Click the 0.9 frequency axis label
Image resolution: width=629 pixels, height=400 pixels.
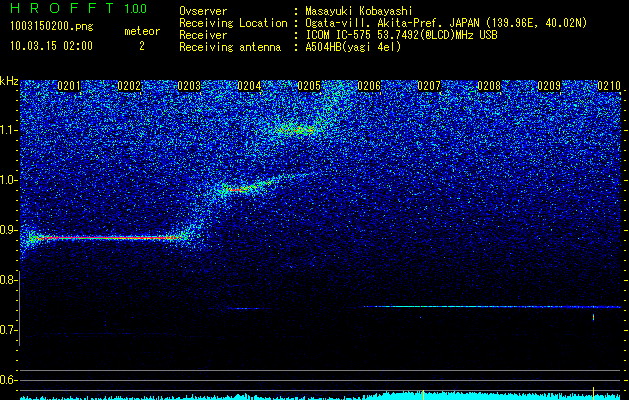8,230
